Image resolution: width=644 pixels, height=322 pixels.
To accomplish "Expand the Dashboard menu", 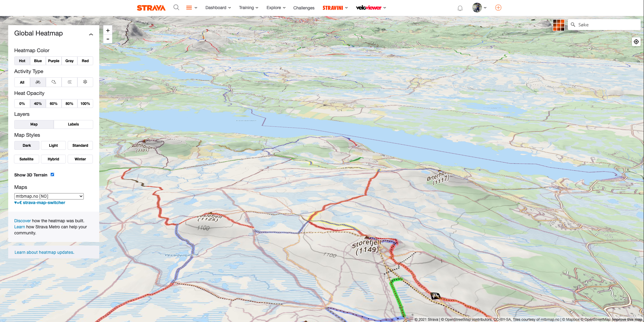I will click(x=218, y=8).
